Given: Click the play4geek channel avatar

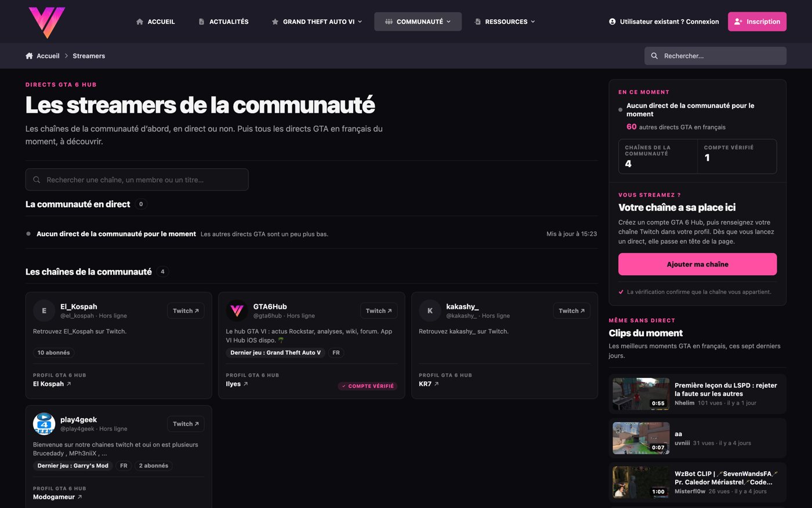Looking at the screenshot, I should click(x=44, y=424).
